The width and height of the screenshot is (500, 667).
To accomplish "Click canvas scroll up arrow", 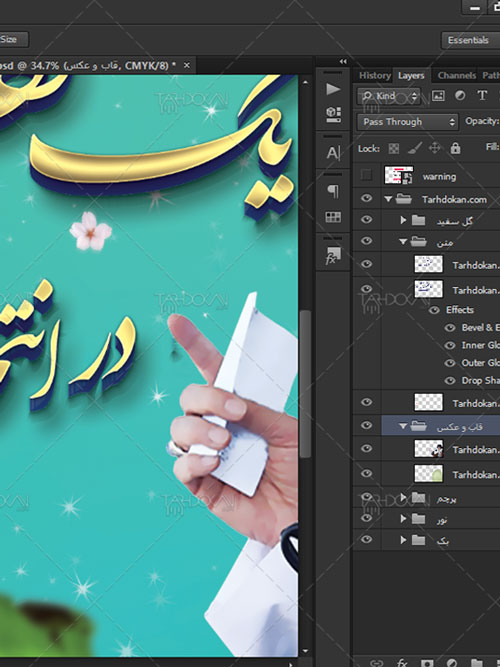I will pyautogui.click(x=305, y=82).
